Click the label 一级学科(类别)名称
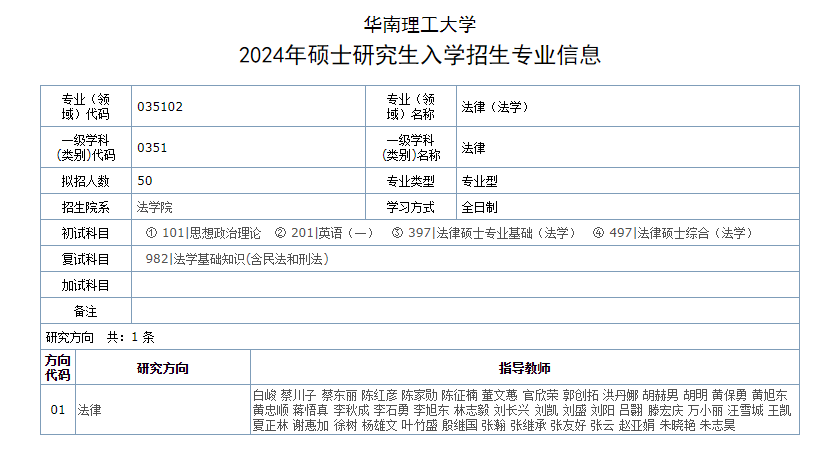The image size is (831, 453). point(411,148)
